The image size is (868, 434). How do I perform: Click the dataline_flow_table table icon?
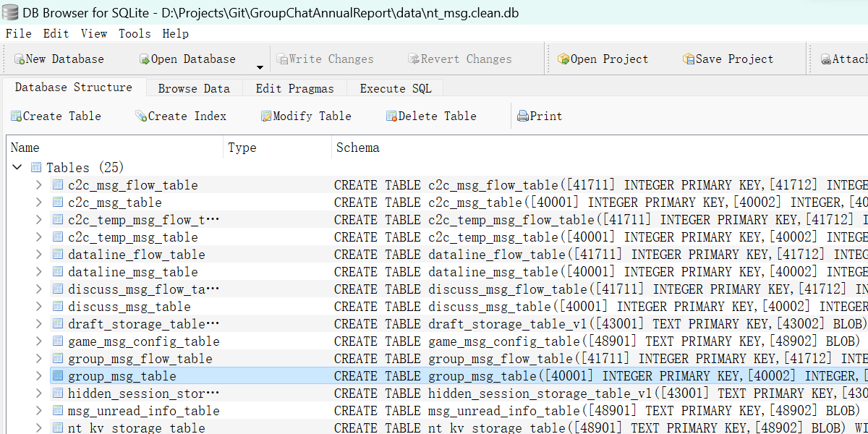58,255
